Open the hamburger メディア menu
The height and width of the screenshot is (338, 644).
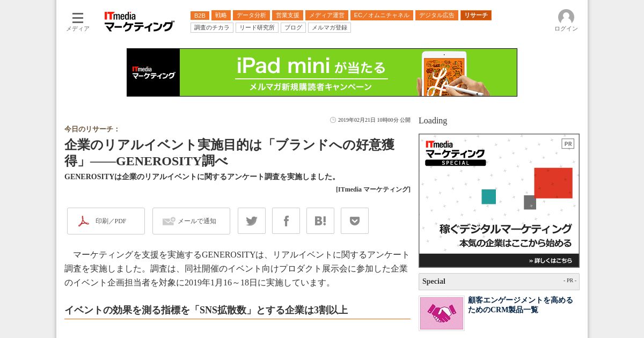click(78, 21)
